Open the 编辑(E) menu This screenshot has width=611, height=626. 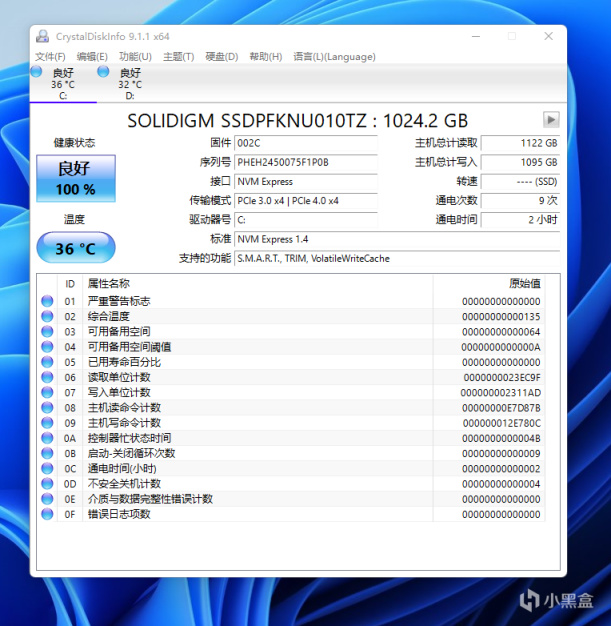pos(92,57)
